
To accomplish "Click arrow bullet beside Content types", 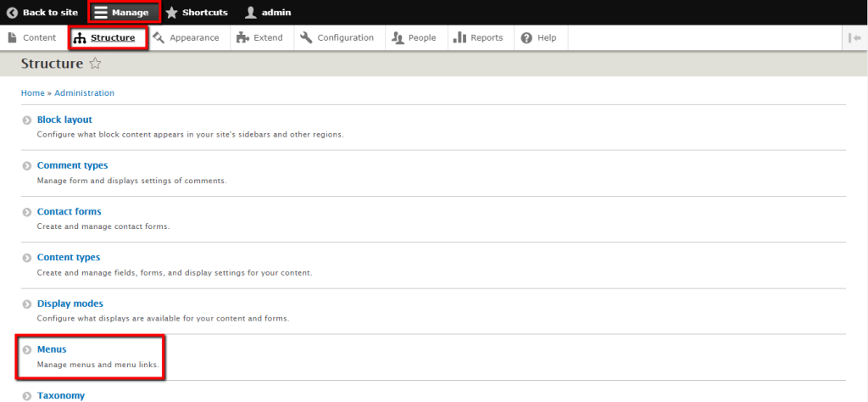I will point(26,258).
